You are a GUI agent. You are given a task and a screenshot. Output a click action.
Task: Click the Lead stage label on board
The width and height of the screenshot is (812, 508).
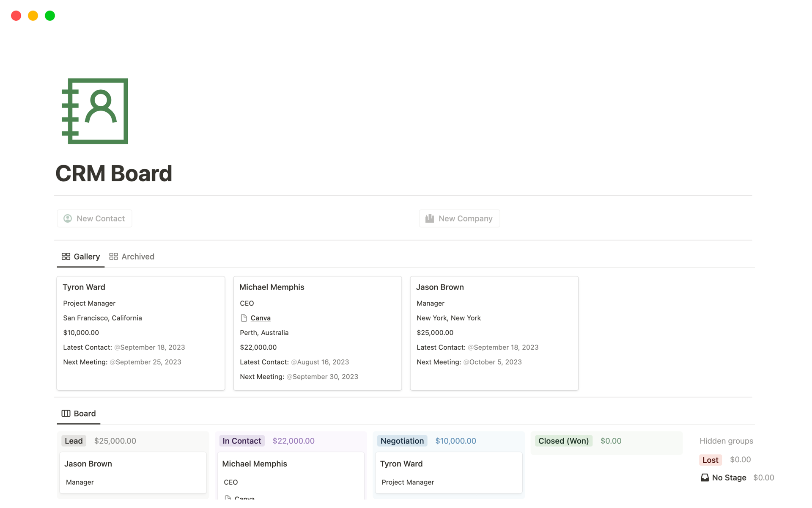(74, 441)
